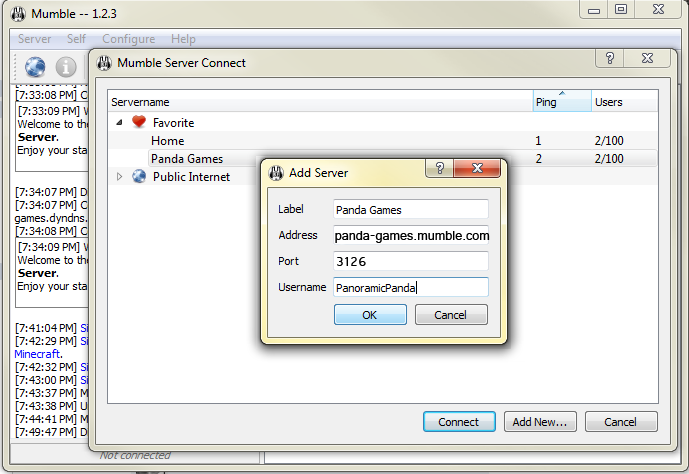
Task: Click the globe Connect icon in the Mumble toolbar
Action: coord(35,67)
